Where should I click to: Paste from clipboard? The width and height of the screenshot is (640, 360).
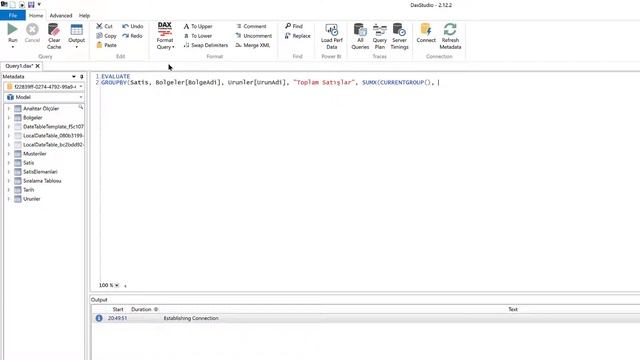point(106,45)
